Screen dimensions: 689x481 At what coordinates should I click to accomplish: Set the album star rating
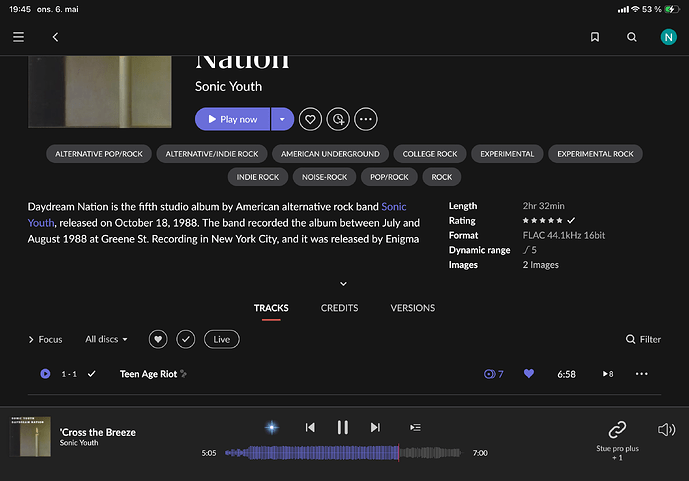pyautogui.click(x=542, y=221)
